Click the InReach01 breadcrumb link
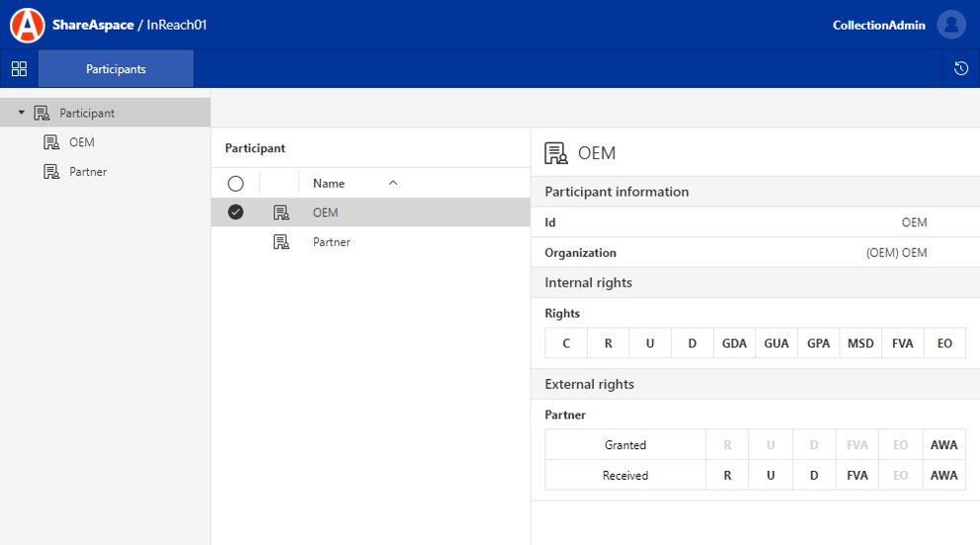Viewport: 980px width, 545px height. click(x=177, y=25)
